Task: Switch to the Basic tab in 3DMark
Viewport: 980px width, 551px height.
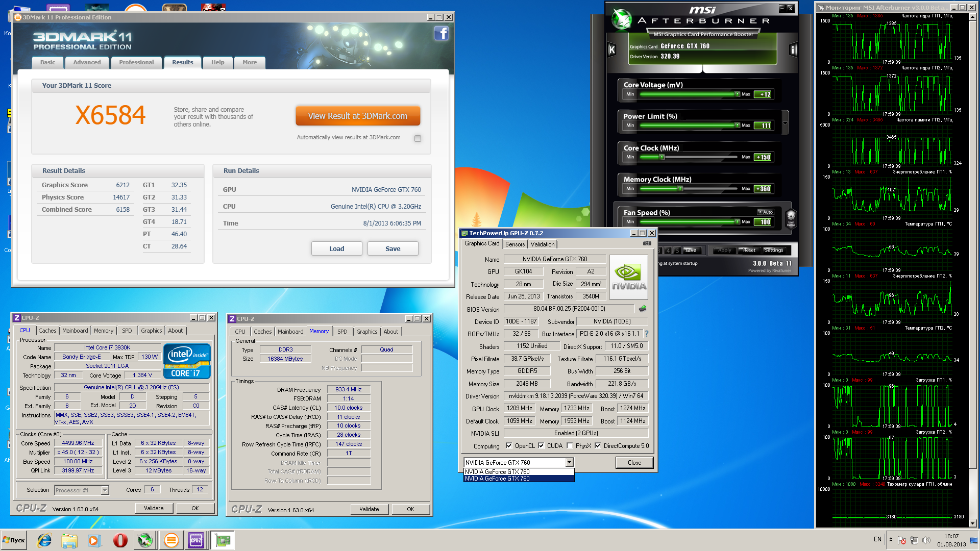Action: (x=48, y=62)
